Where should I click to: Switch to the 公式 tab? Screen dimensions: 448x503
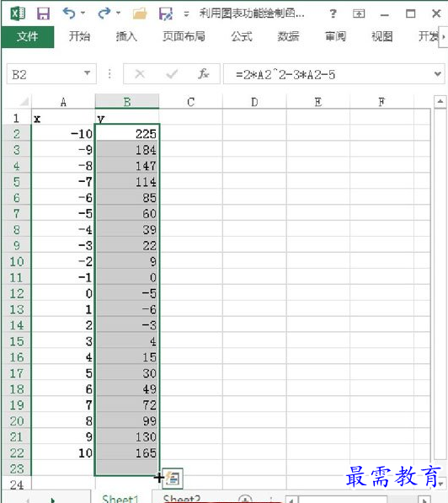(x=242, y=36)
